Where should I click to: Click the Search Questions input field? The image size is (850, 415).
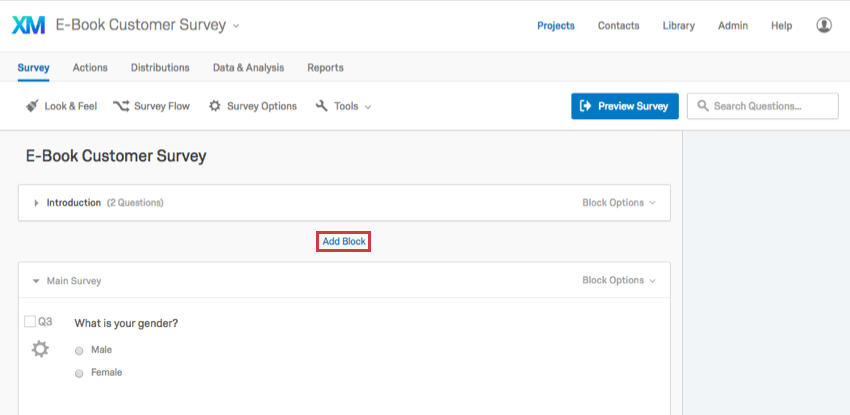click(763, 106)
